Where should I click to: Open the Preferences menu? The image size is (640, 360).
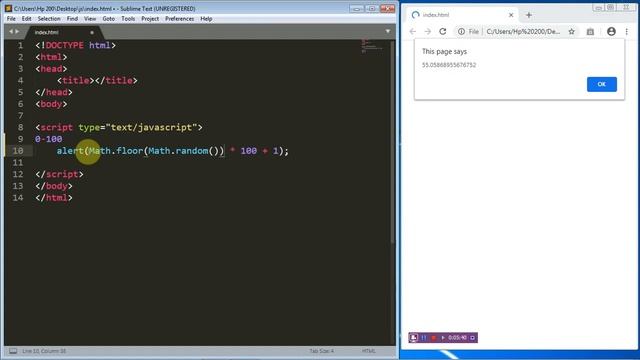(x=179, y=19)
